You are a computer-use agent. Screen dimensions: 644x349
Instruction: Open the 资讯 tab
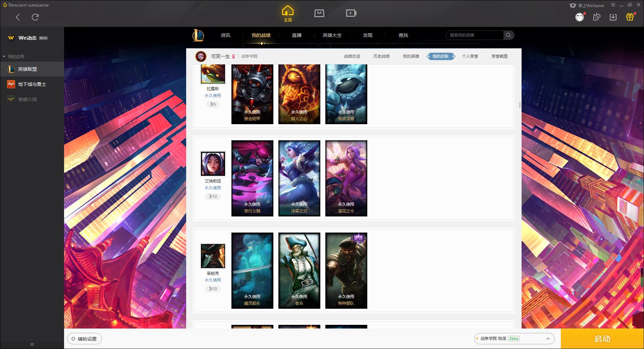click(225, 35)
